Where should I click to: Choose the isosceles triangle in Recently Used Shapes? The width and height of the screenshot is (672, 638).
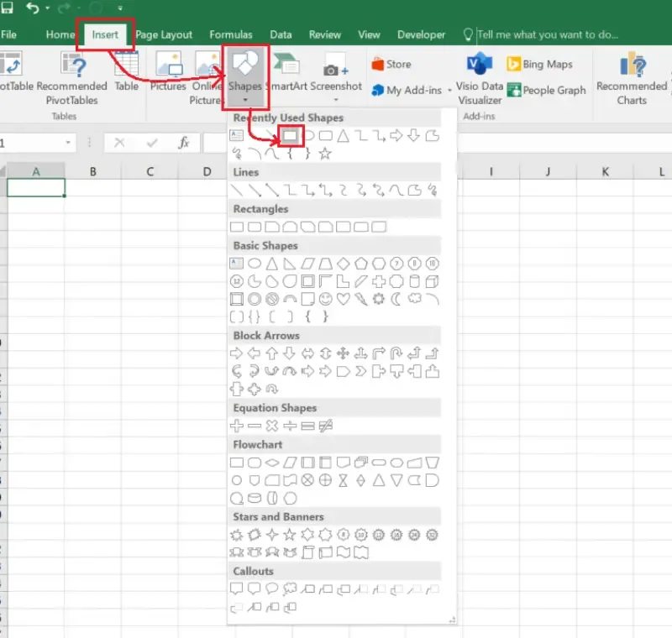pyautogui.click(x=343, y=136)
